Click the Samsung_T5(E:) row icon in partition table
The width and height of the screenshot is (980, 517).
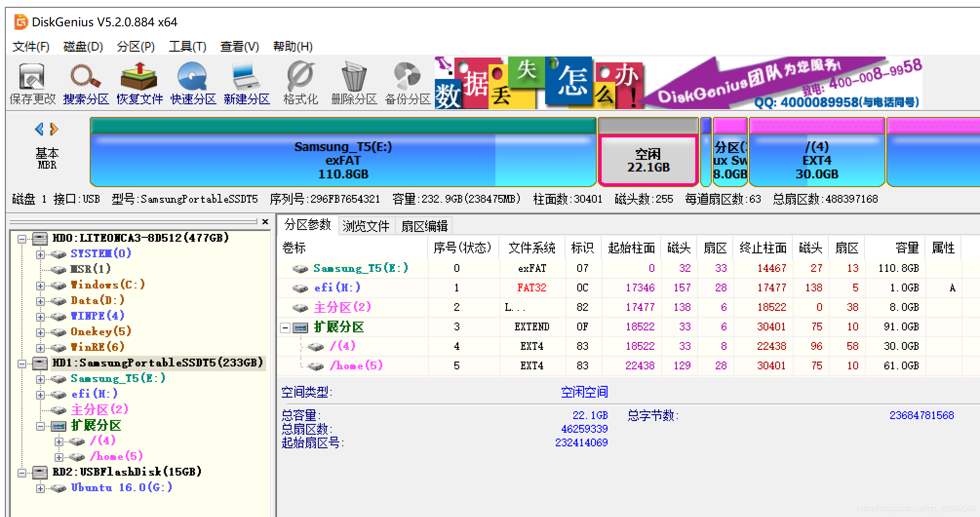tap(300, 269)
